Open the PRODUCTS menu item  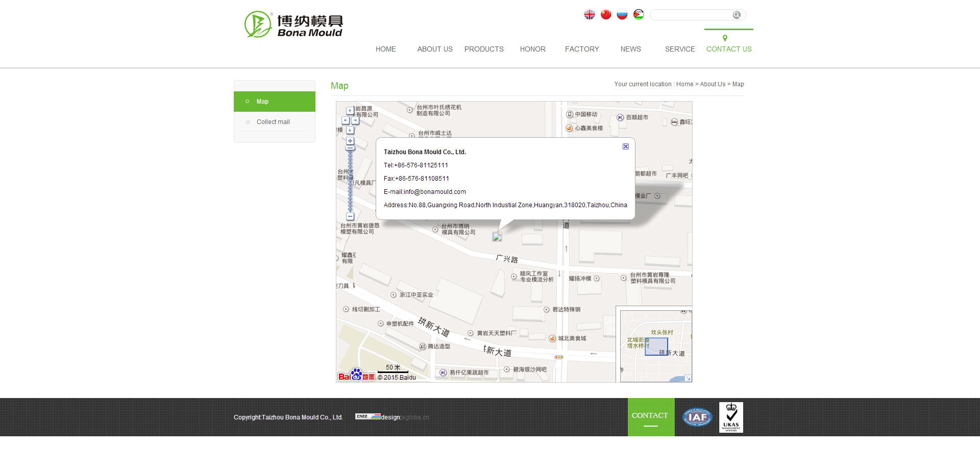point(484,49)
